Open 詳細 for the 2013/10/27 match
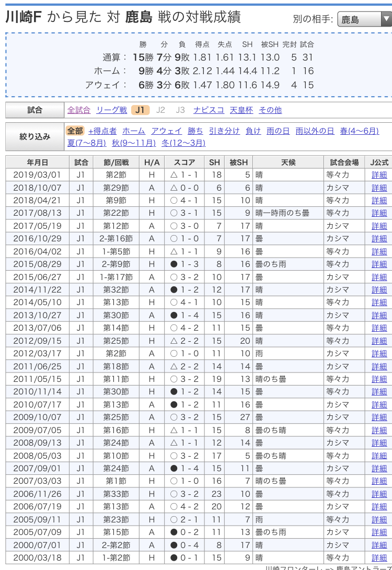Screen dimensions: 392x570 [x=379, y=315]
